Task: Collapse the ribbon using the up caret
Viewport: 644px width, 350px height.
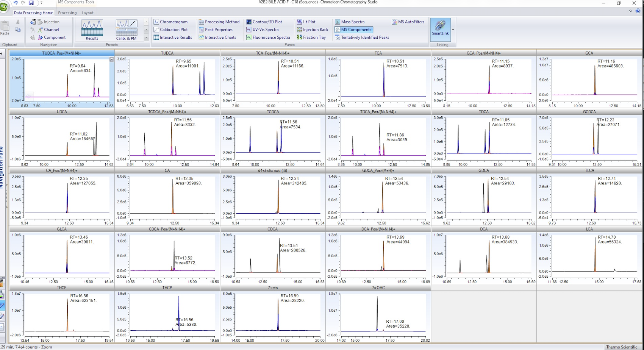Action: (630, 11)
